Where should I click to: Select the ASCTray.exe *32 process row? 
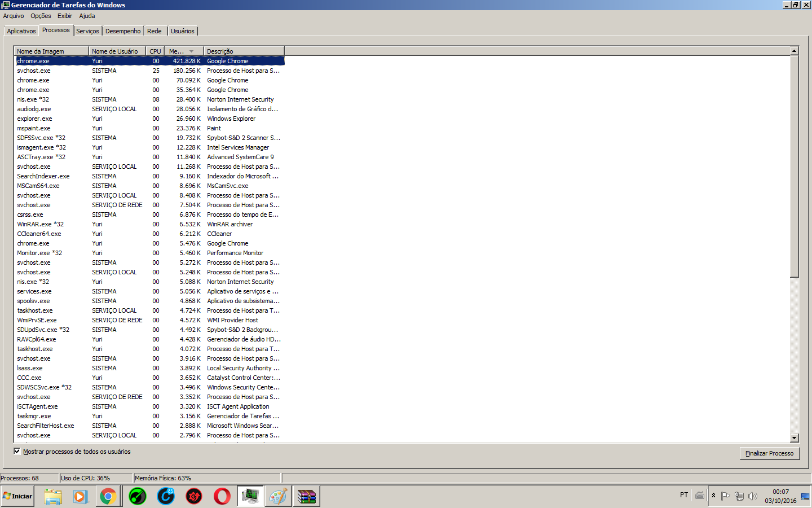pos(149,157)
